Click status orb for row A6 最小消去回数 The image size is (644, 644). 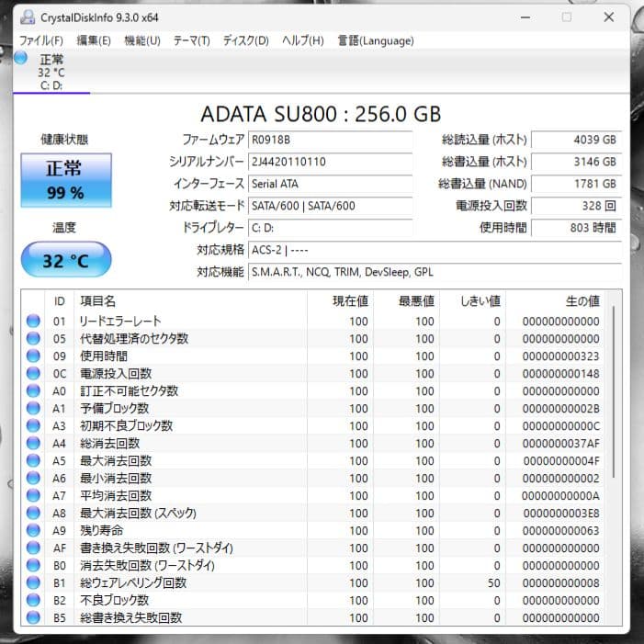[33, 478]
